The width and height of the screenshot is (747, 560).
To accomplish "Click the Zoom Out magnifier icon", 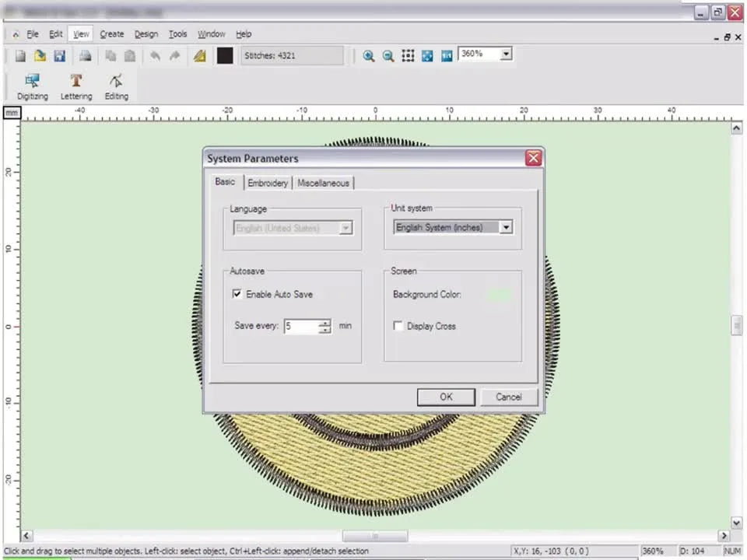I will [388, 56].
